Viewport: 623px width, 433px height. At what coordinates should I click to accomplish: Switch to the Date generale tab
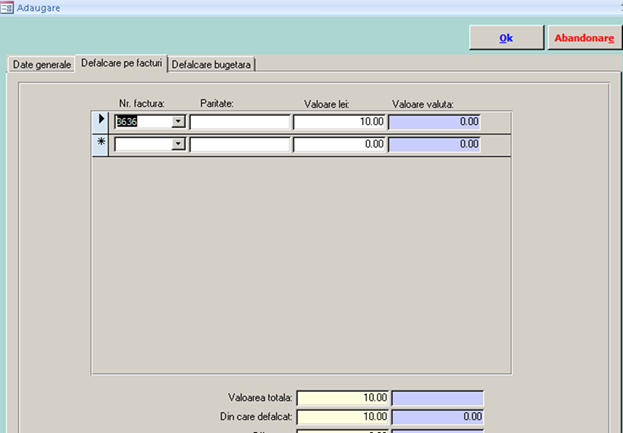pyautogui.click(x=41, y=64)
